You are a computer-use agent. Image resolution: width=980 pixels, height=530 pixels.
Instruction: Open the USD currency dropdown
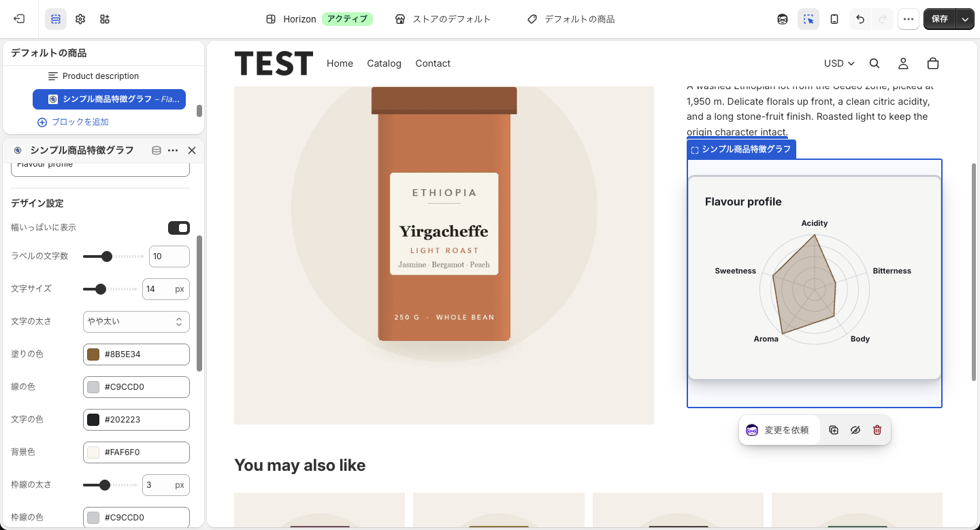[839, 63]
